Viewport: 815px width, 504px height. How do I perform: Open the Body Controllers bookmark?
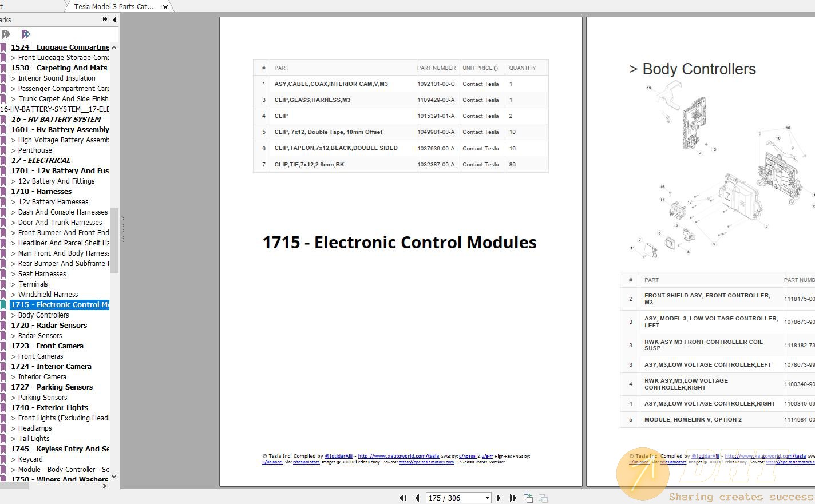click(x=40, y=315)
